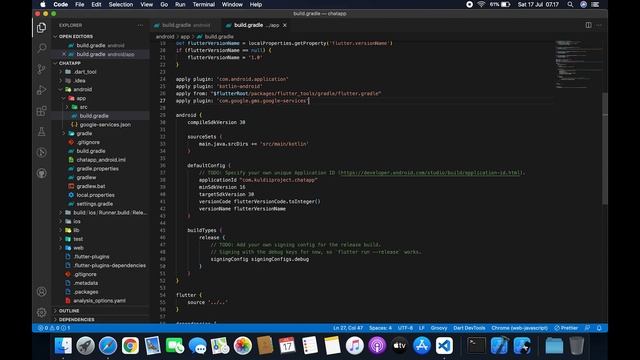Open the Explorer view in activity bar
This screenshot has width=640, height=360.
coord(42,28)
